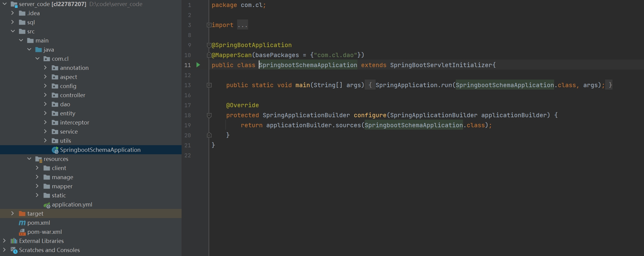Click the application.yml Spring config icon
644x256 pixels.
[x=47, y=205]
